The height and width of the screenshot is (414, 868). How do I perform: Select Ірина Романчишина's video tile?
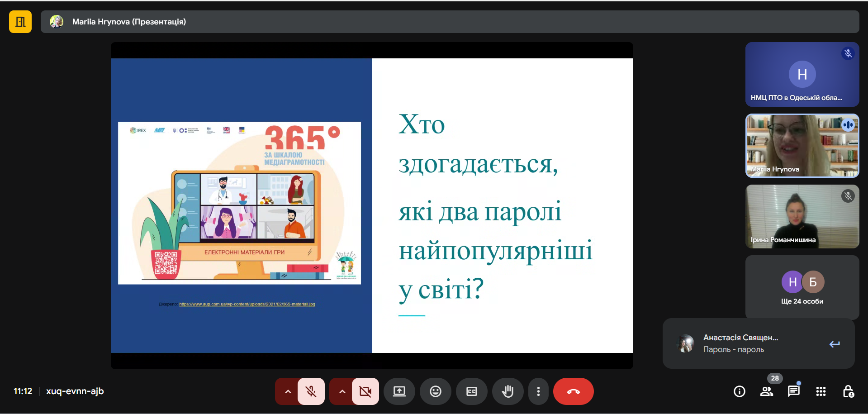[x=802, y=216]
